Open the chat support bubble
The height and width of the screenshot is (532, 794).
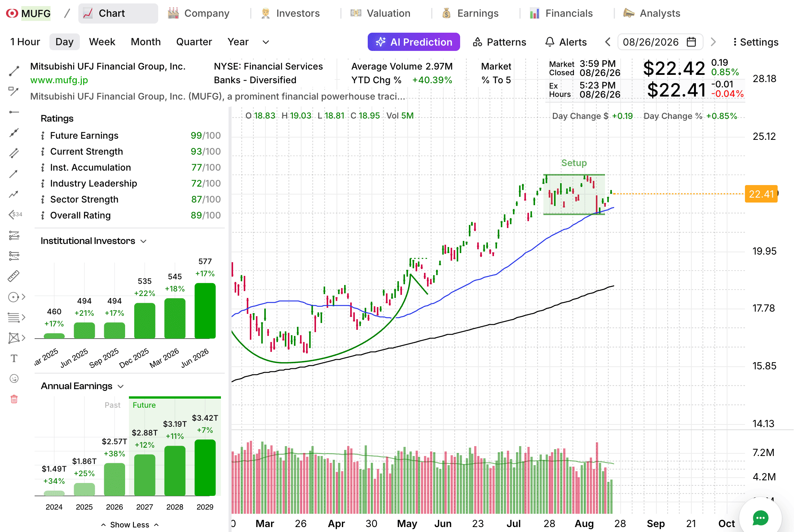(761, 518)
